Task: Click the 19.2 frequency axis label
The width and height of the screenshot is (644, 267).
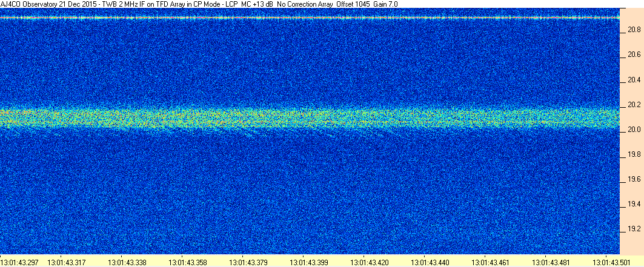Action: tap(633, 229)
